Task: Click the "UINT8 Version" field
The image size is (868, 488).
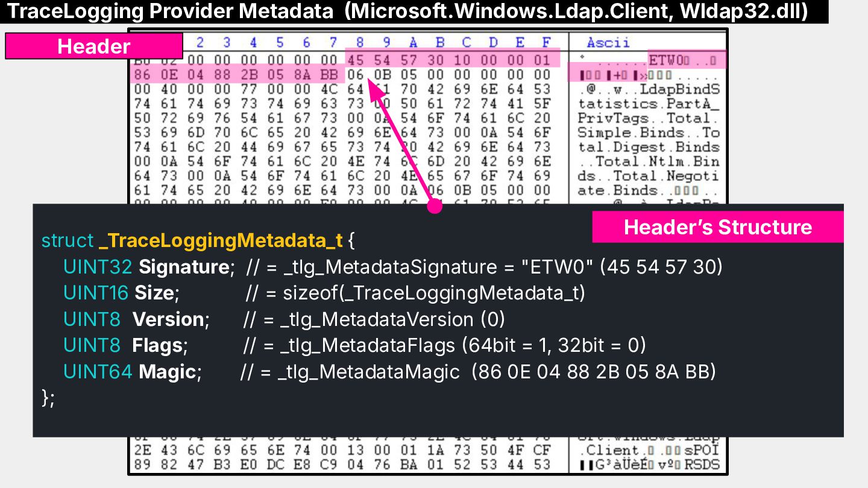Action: pyautogui.click(x=136, y=319)
